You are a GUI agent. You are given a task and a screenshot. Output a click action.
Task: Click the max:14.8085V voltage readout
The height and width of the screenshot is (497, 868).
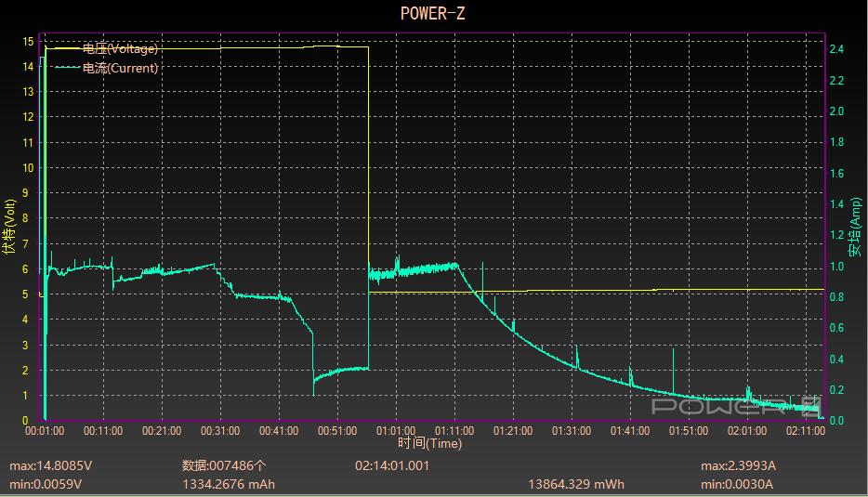[x=50, y=465]
